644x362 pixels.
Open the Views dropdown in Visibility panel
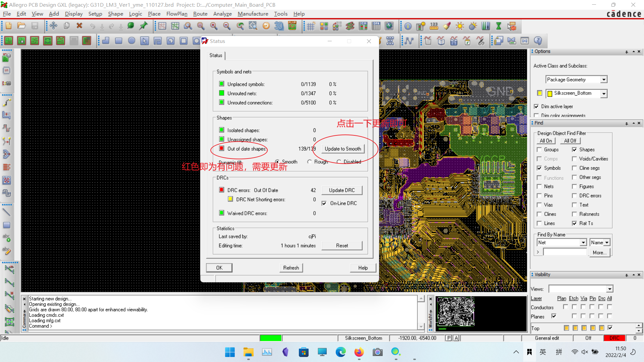609,289
